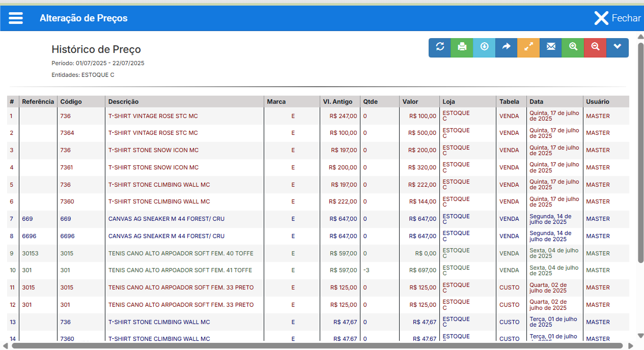Sort by the Descrição column header
The image size is (644, 350).
[123, 102]
